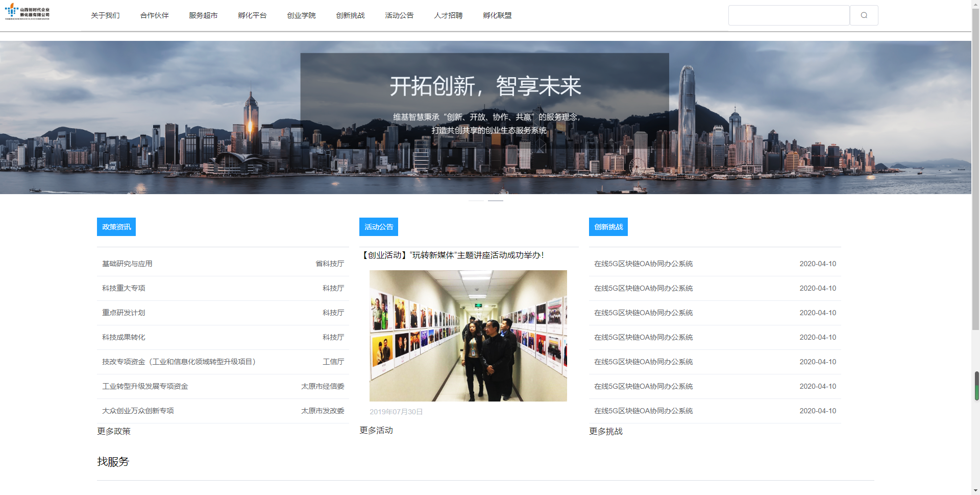Screen dimensions: 980x495
Task: Open 更多活动 link
Action: pos(376,430)
